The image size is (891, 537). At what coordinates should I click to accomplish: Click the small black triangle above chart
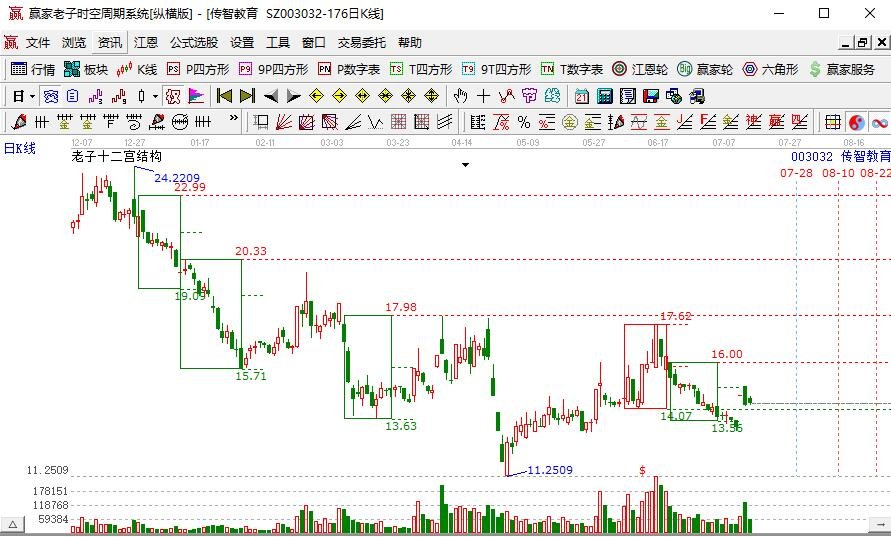click(465, 165)
